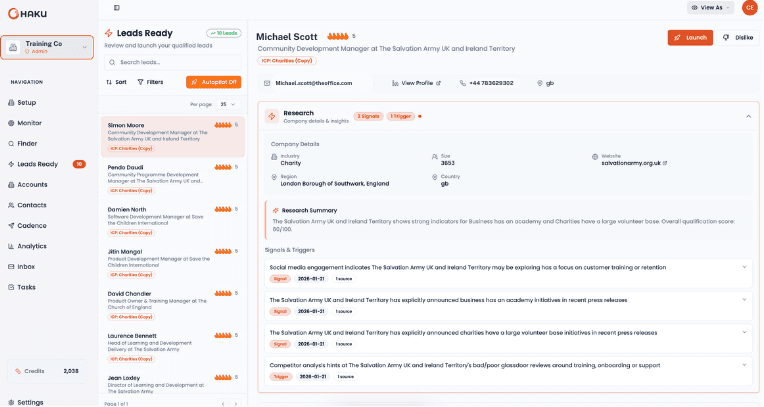The image size is (764, 407).
Task: Open View Profile link
Action: tap(417, 83)
